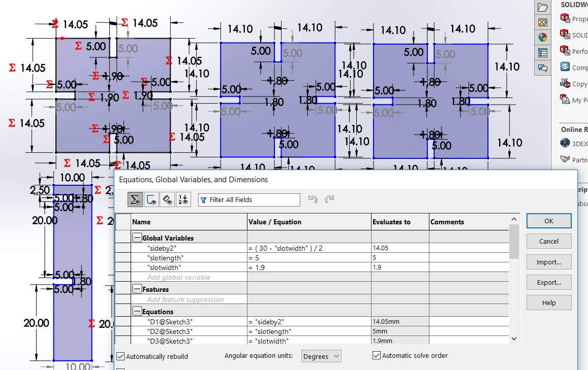This screenshot has height=370, width=588.
Task: Click the 10.00 dimension atop narrow sketch
Action: [x=72, y=178]
